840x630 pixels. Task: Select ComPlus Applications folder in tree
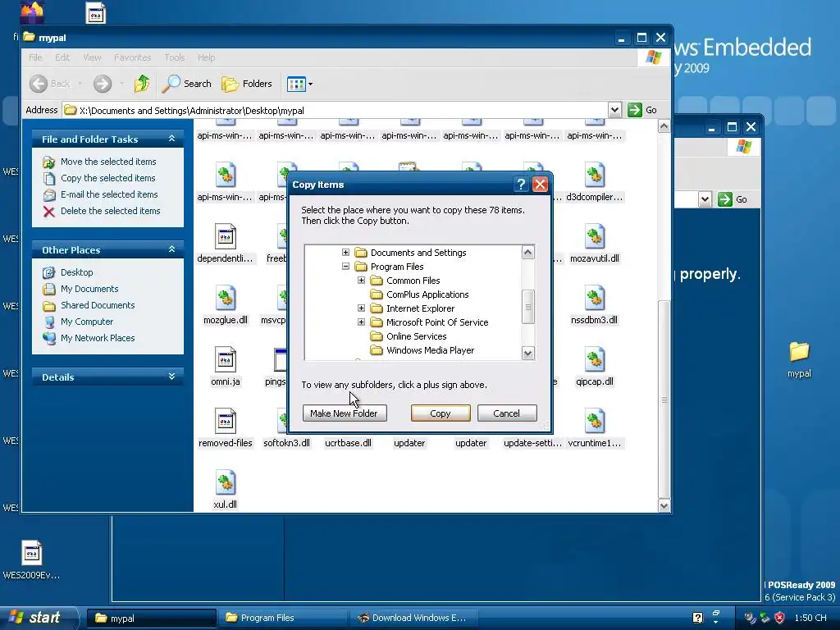(427, 294)
